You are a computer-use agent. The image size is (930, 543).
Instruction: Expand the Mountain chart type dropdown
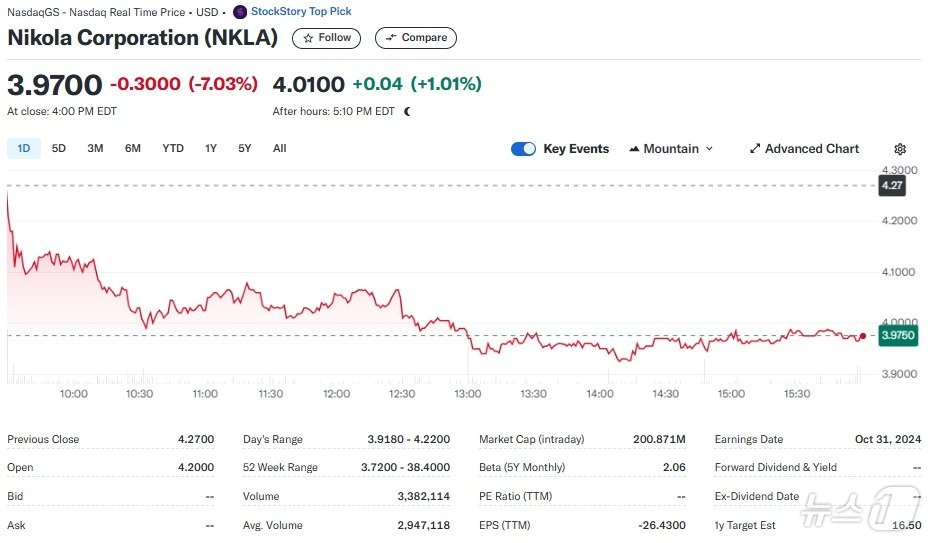click(x=710, y=149)
